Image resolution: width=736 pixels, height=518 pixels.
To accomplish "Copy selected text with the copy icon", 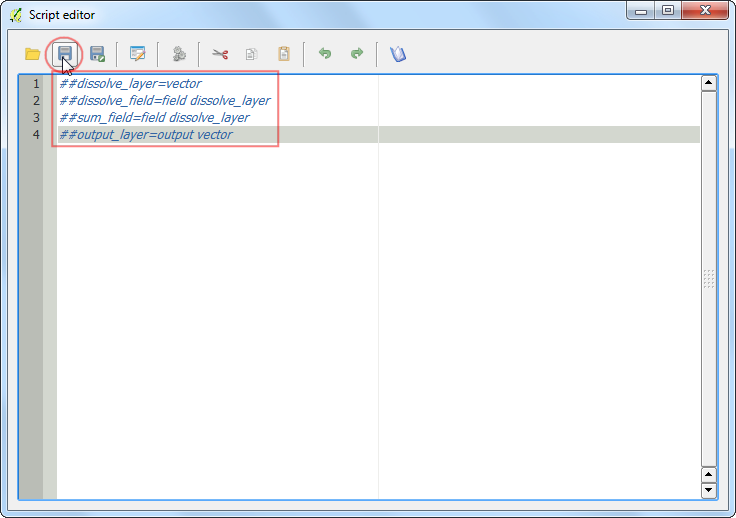I will coord(252,54).
